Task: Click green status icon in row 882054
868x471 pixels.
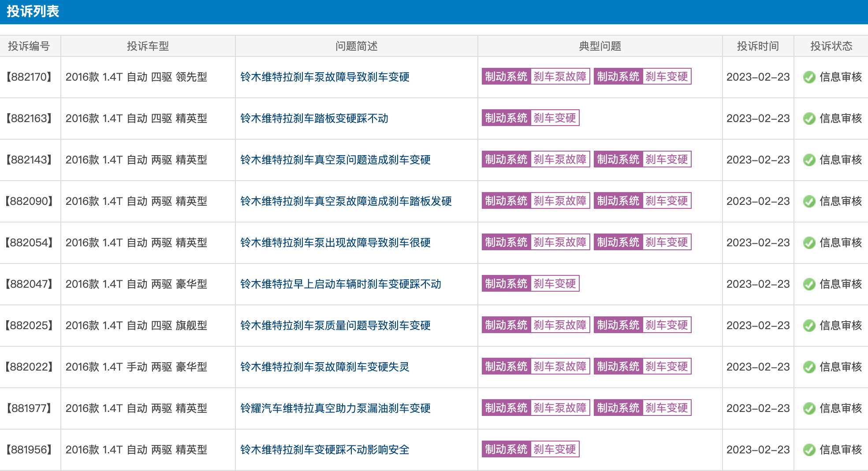Action: [x=809, y=243]
